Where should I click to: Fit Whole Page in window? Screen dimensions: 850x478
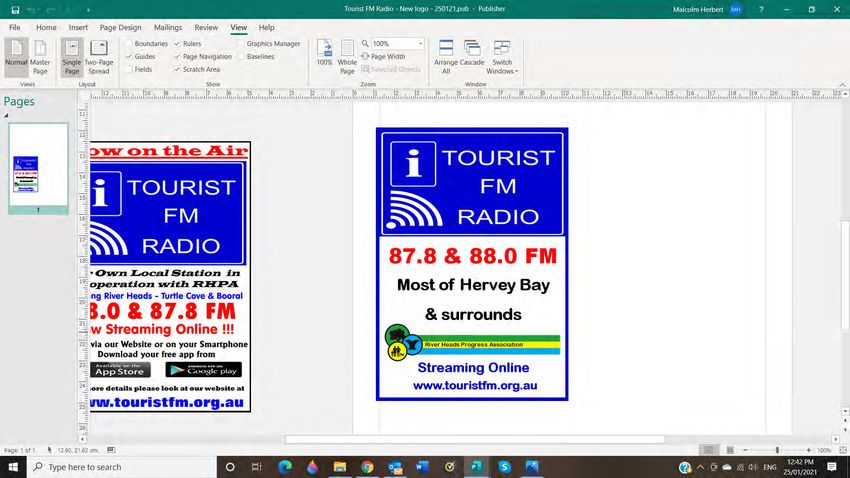347,56
